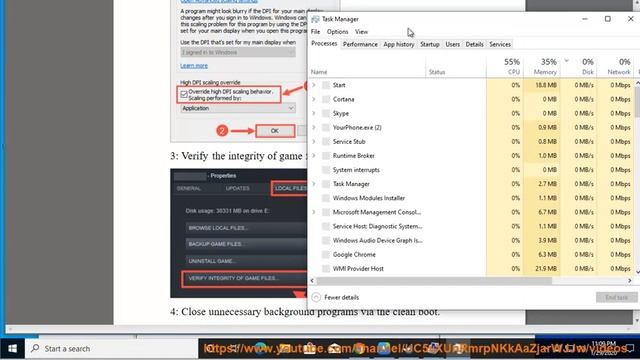Switch to the App history tab
The image size is (640, 360).
tap(399, 44)
